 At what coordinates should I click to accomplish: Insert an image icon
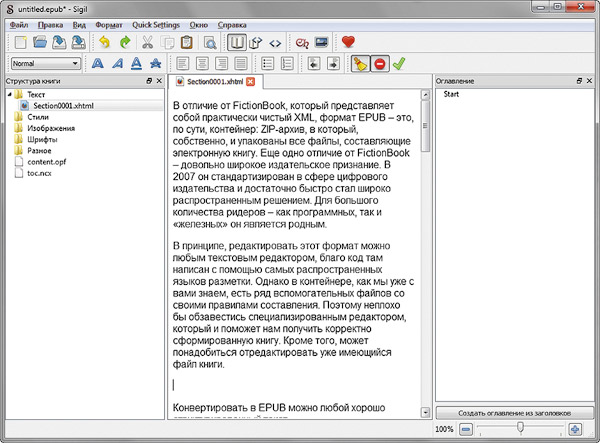tap(321, 42)
